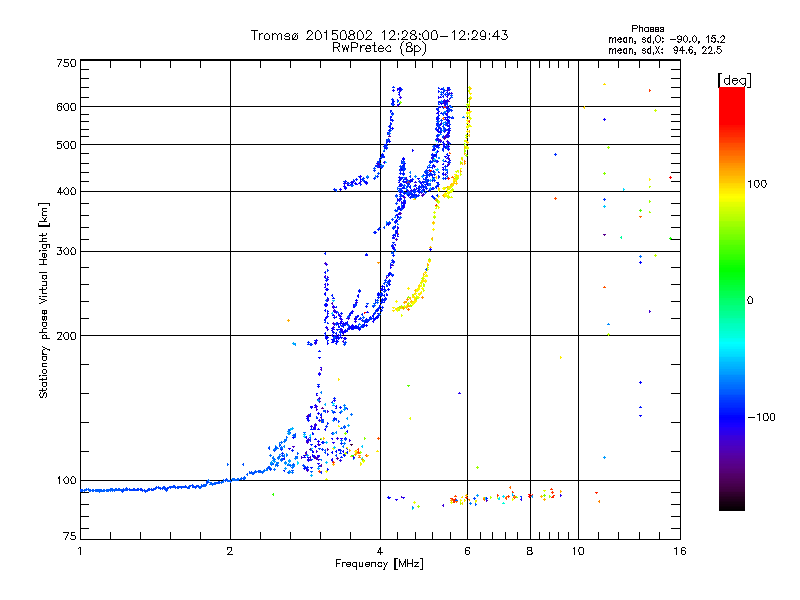Viewport: 800px width, 600px height.
Task: Click the y-axis tick label '300'
Action: pyautogui.click(x=66, y=251)
